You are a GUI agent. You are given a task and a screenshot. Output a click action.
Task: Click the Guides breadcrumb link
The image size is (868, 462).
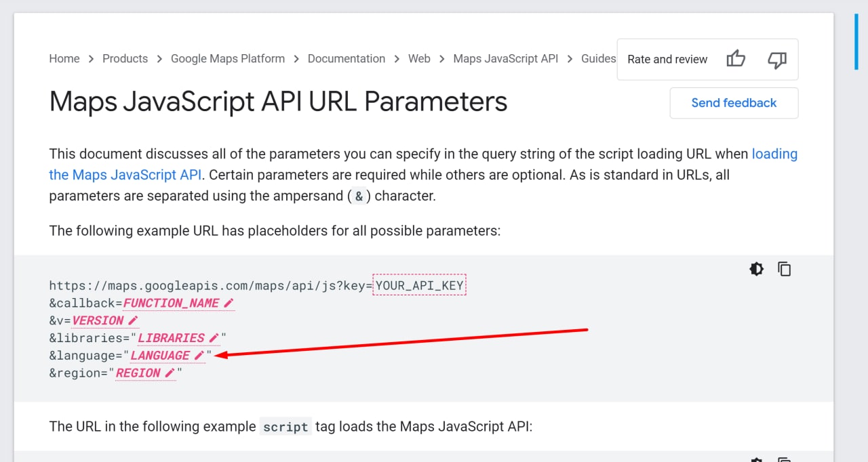(598, 59)
